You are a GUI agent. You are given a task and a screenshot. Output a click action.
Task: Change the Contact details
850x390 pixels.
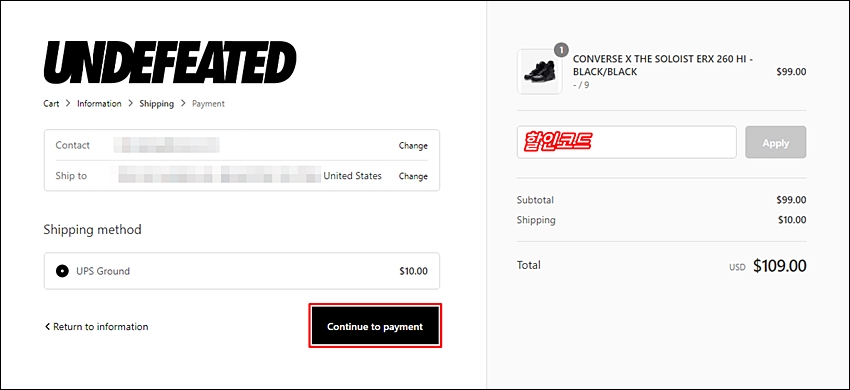pos(413,145)
